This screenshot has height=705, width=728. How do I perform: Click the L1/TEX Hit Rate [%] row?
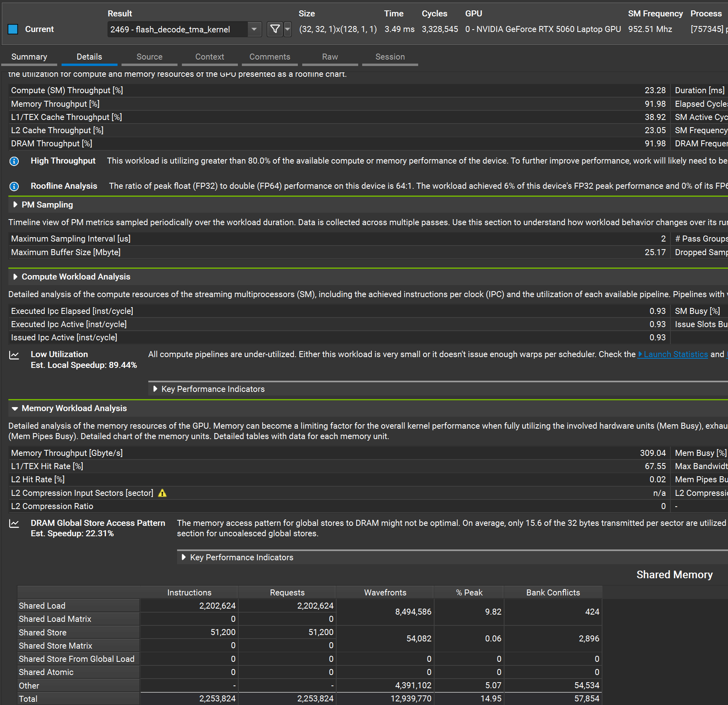point(338,466)
